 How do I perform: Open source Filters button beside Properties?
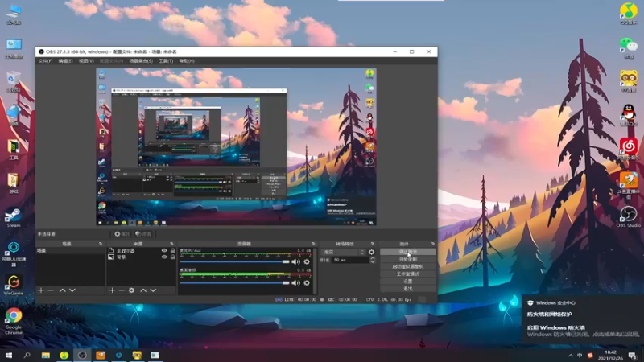point(143,234)
